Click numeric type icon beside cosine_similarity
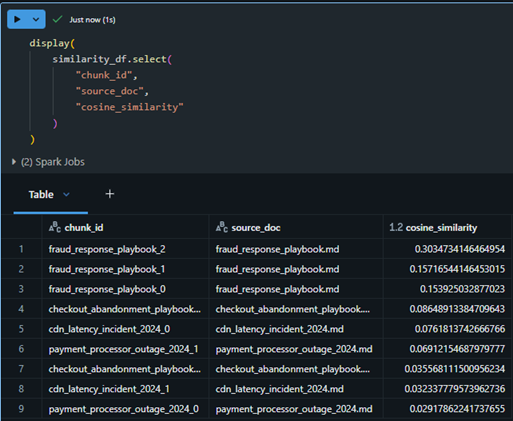Viewport: 513px width, 421px height. [396, 227]
